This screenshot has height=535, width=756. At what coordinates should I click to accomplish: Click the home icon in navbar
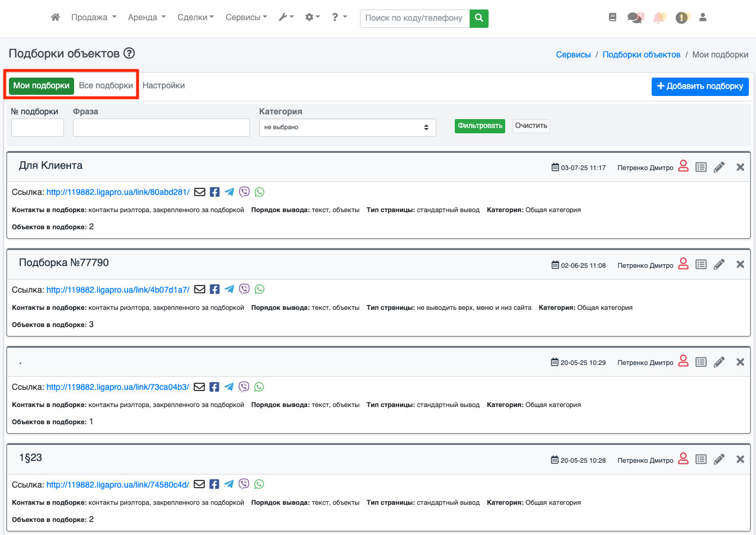pyautogui.click(x=55, y=18)
